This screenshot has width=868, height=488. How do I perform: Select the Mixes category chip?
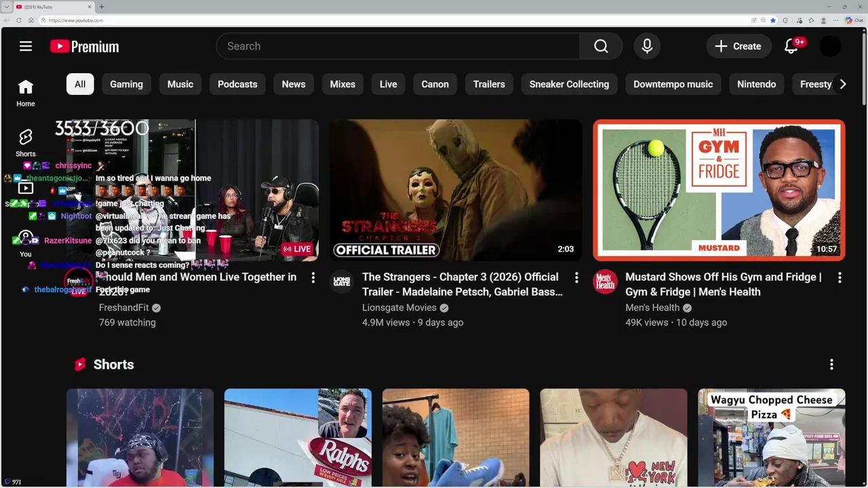click(342, 84)
